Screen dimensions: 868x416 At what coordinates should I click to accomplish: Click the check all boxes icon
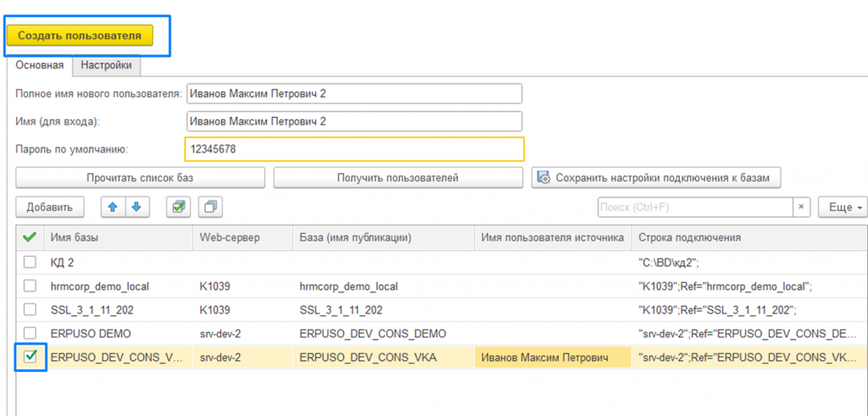pyautogui.click(x=179, y=208)
